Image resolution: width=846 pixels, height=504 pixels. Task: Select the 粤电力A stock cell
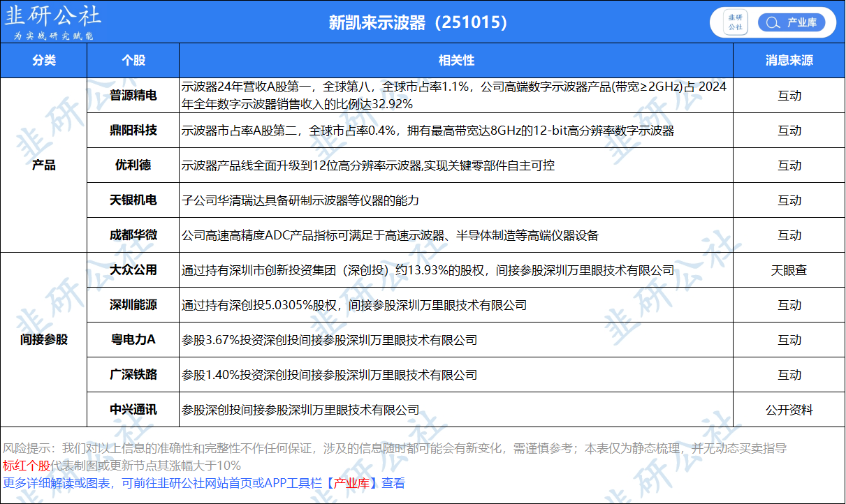[x=133, y=340]
